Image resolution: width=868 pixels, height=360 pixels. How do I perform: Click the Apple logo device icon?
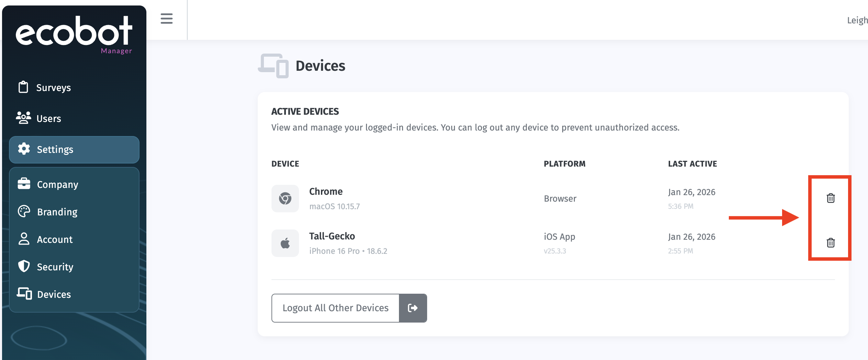tap(285, 243)
